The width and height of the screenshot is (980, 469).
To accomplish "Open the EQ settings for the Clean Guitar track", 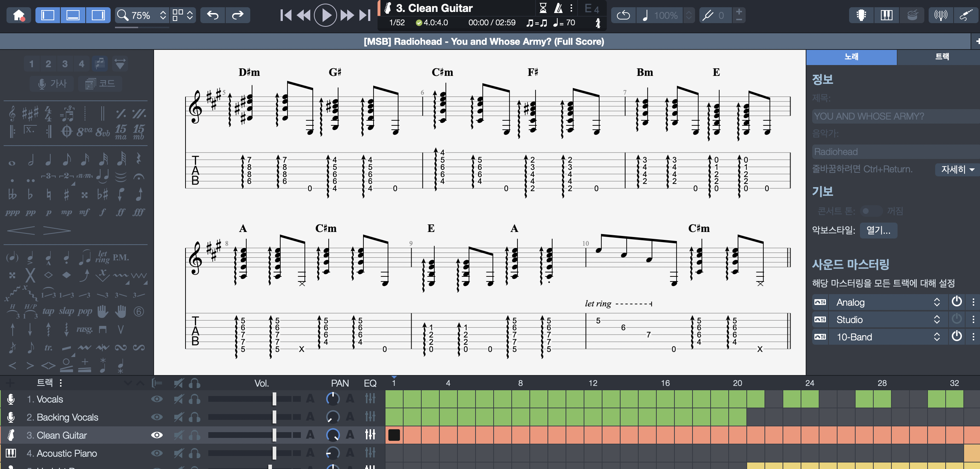I will click(x=370, y=435).
